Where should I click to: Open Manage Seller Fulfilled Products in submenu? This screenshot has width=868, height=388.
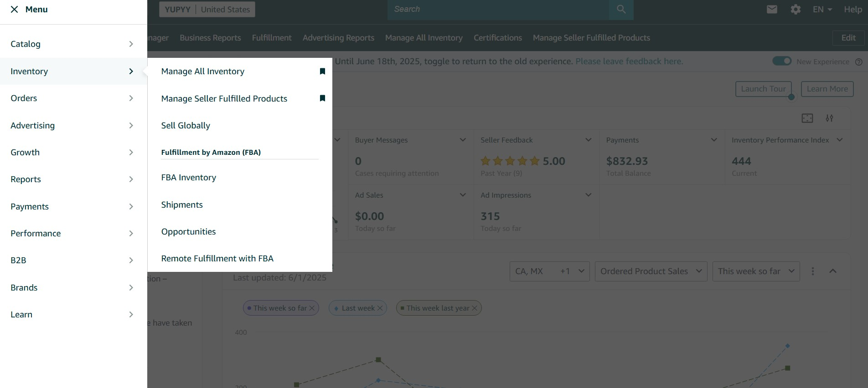[x=224, y=98]
